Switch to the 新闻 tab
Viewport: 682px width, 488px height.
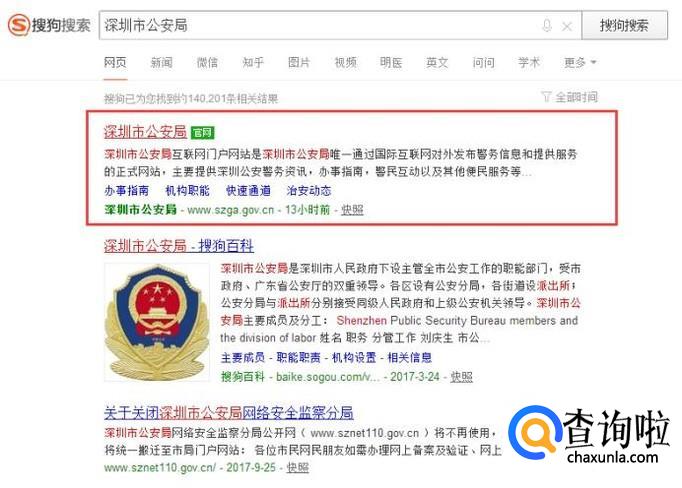(x=161, y=63)
